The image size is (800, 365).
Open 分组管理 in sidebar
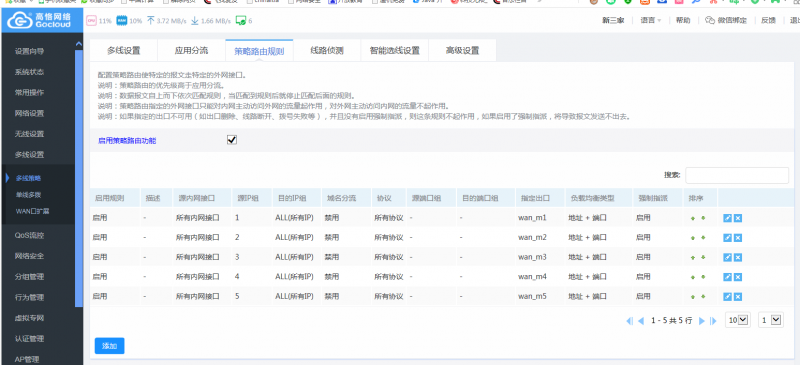(29, 277)
